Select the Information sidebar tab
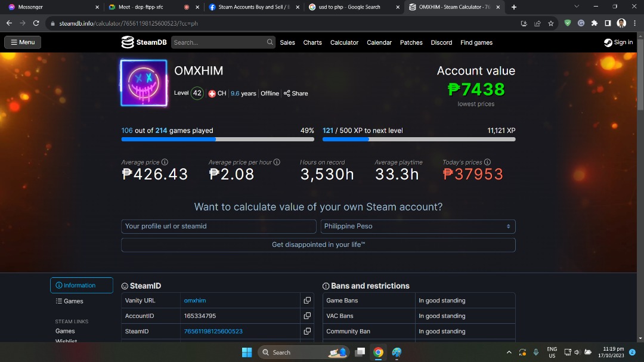644x362 pixels. [x=81, y=285]
